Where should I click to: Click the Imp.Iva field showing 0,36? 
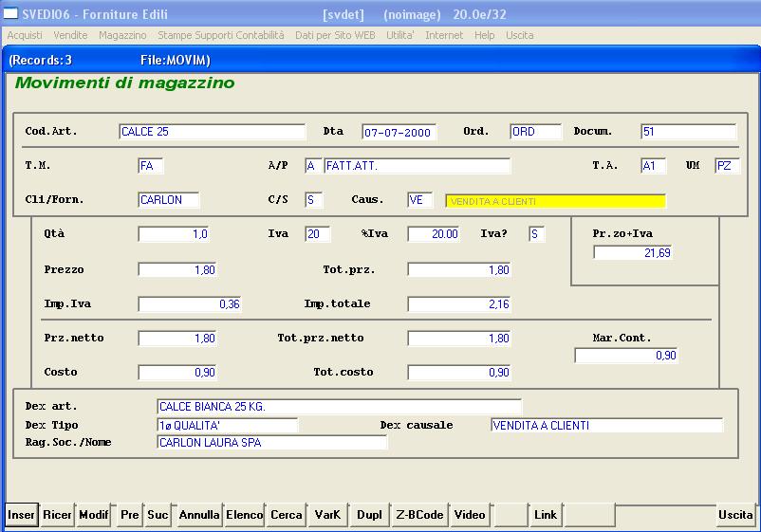click(190, 304)
